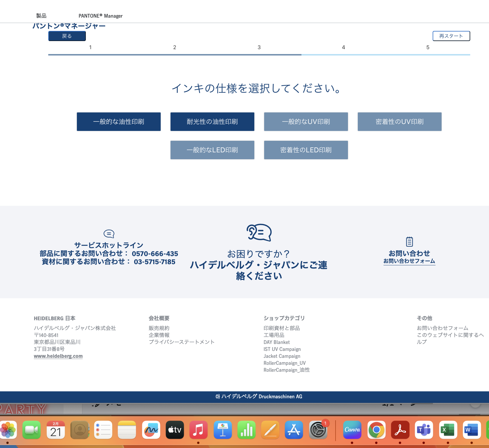Launch FaceTime from the Dock
The height and width of the screenshot is (448, 489).
[x=32, y=430]
